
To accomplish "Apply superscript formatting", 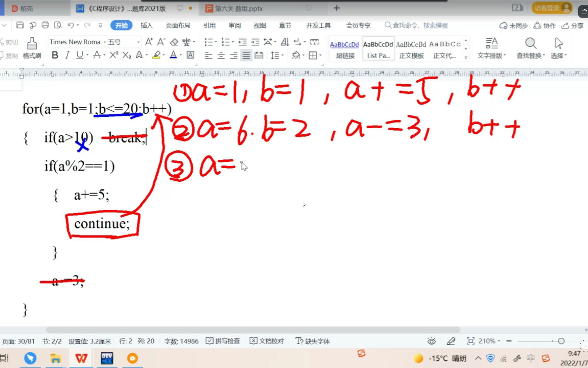I will click(x=114, y=55).
